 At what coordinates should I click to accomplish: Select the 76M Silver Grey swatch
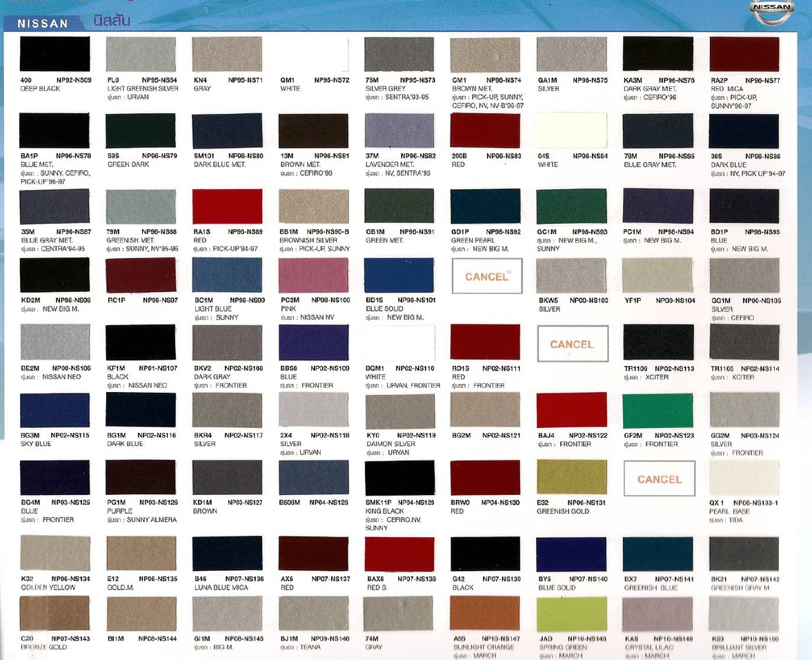399,54
